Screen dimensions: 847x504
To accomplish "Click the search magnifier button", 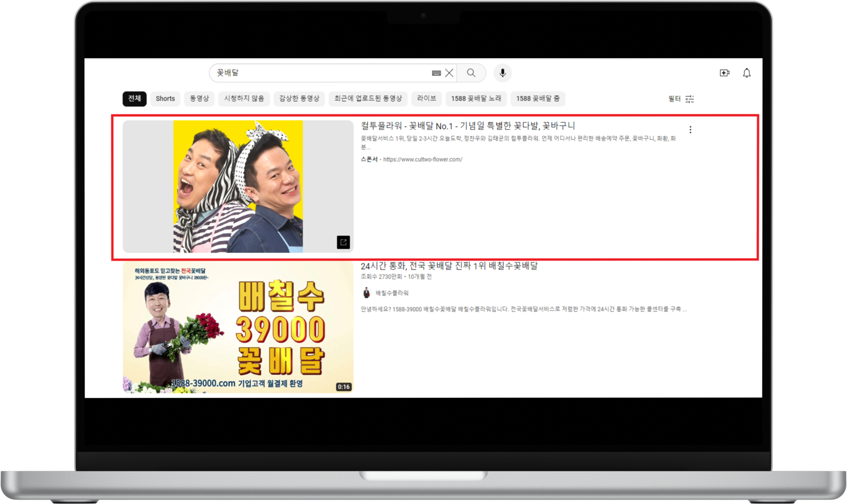I will 471,73.
